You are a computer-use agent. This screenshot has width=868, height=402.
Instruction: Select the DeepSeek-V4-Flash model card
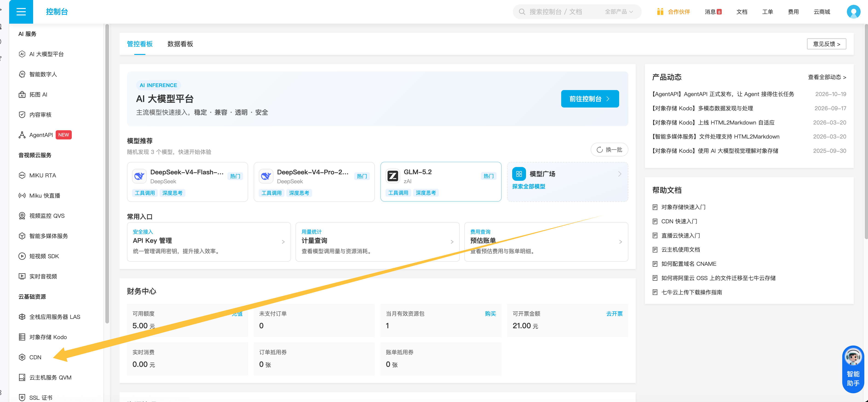pyautogui.click(x=187, y=182)
